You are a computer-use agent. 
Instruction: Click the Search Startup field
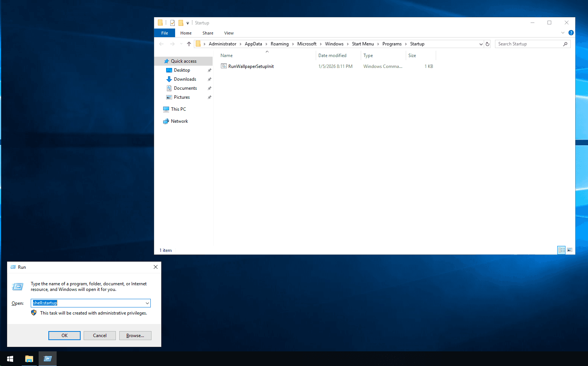[529, 44]
